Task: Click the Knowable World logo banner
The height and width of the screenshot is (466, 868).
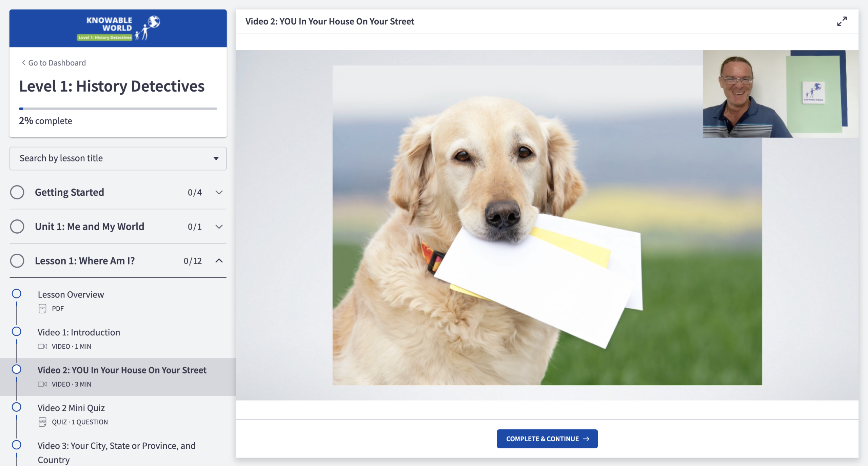Action: coord(118,28)
